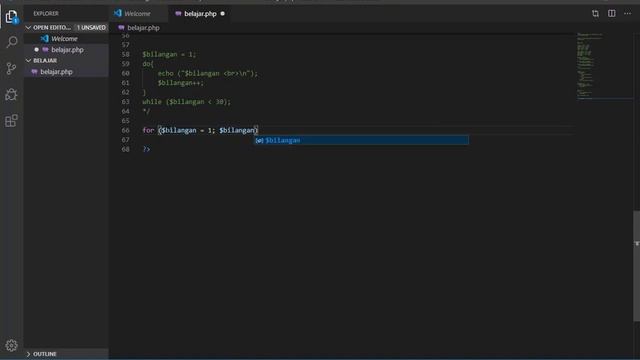Click the '$bilangan = 1;' line 58

[169, 54]
